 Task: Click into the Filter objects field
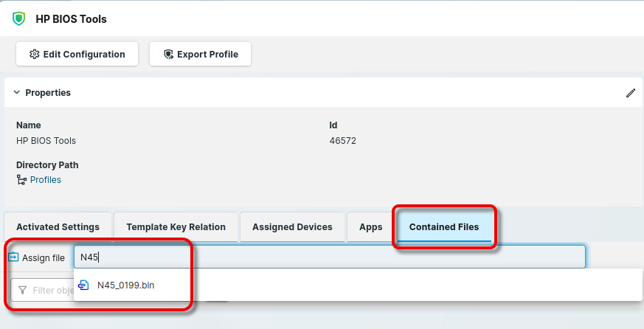click(53, 291)
